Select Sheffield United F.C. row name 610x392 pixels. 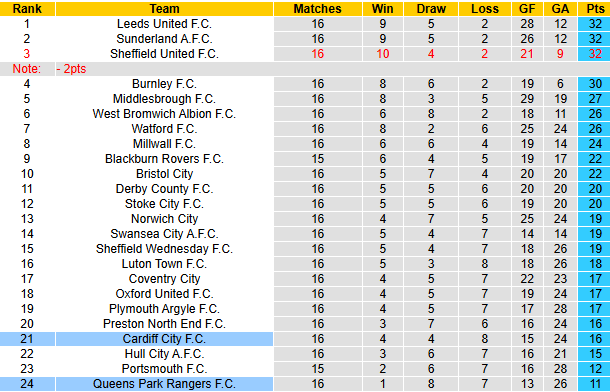pyautogui.click(x=164, y=54)
